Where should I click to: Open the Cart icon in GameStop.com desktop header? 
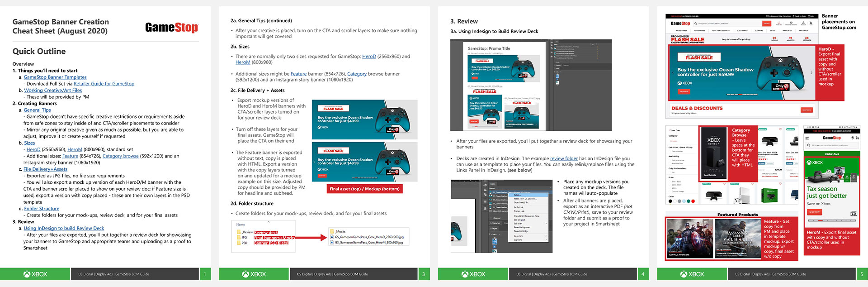(811, 23)
